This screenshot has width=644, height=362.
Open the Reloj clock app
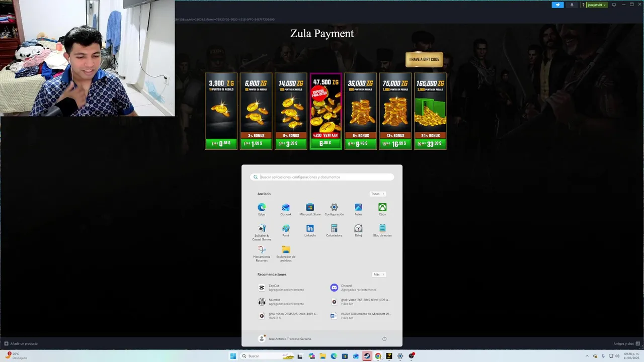[x=358, y=231]
